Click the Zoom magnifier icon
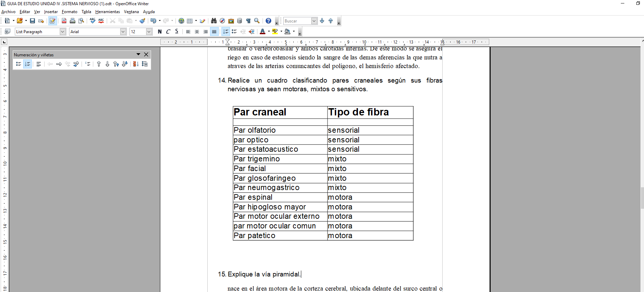The height and width of the screenshot is (292, 644). tap(257, 21)
